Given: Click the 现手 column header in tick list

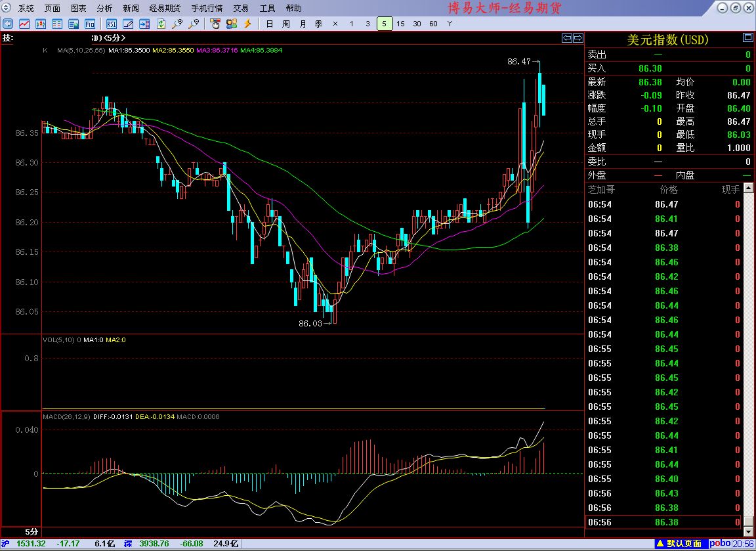Looking at the screenshot, I should pyautogui.click(x=730, y=190).
